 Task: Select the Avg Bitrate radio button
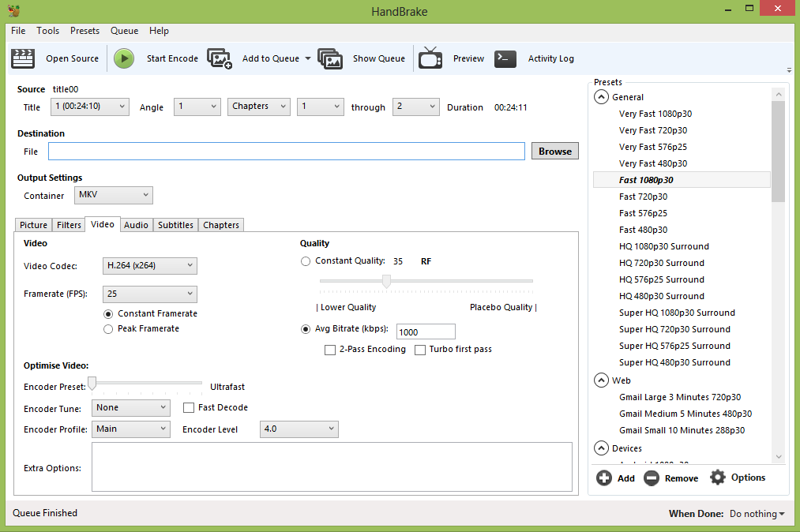pos(306,329)
